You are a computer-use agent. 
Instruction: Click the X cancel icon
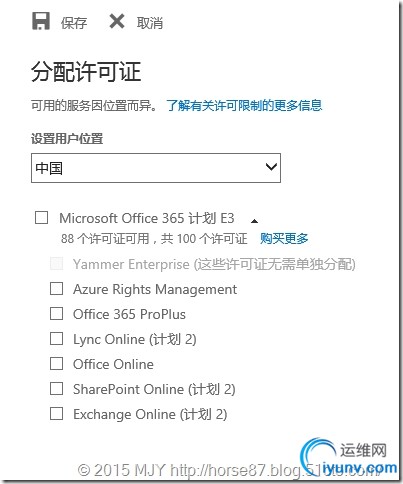tap(117, 22)
